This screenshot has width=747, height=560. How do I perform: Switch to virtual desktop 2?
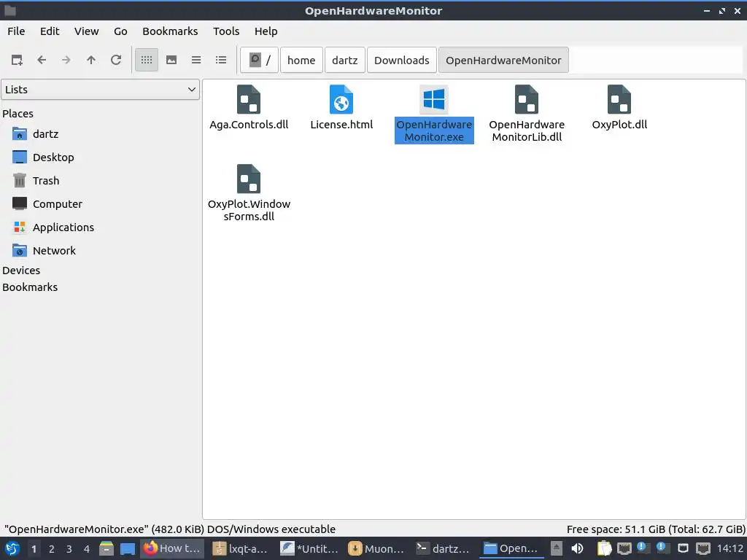pyautogui.click(x=52, y=549)
